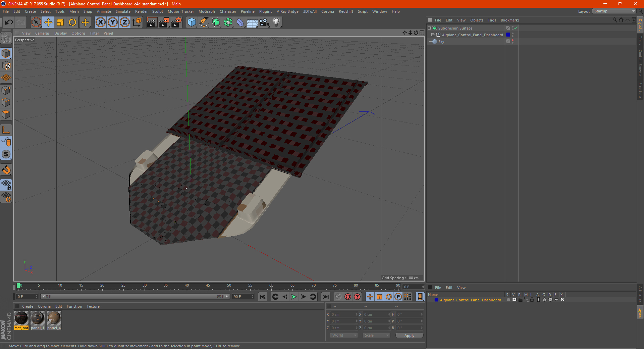Open the Render menu
The image size is (644, 349).
(x=141, y=11)
